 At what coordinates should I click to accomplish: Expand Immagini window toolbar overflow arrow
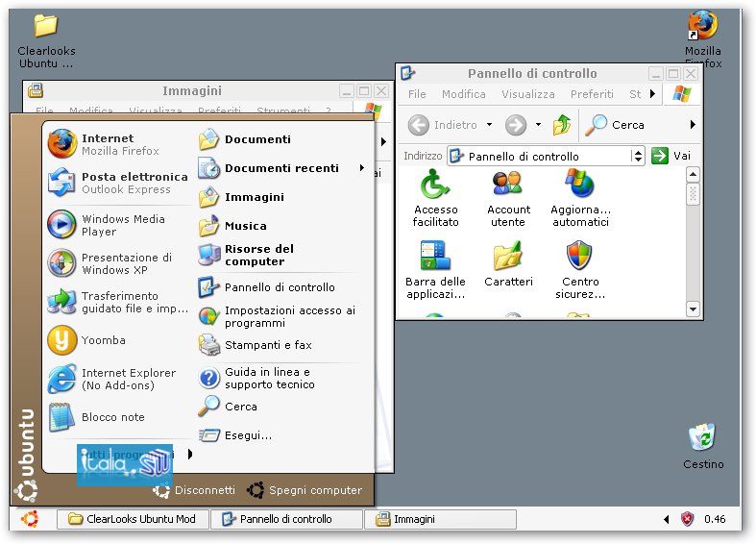coord(384,142)
